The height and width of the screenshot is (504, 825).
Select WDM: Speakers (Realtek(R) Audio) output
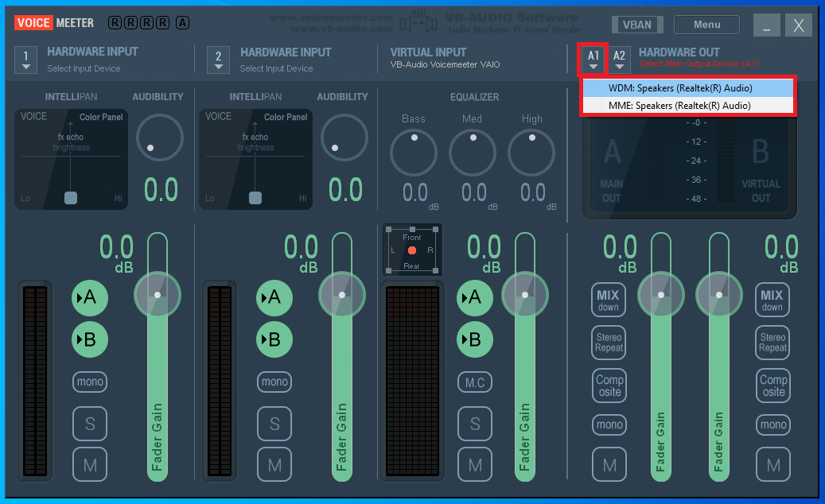point(687,87)
